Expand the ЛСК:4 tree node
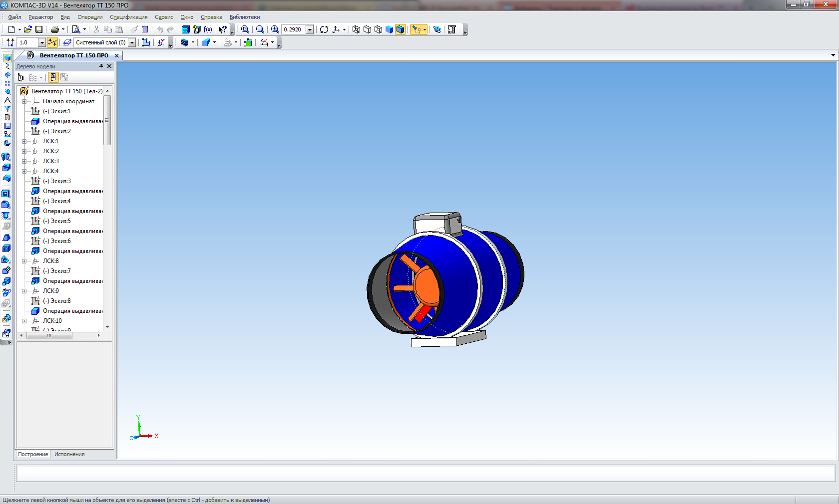This screenshot has height=504, width=839. tap(24, 171)
